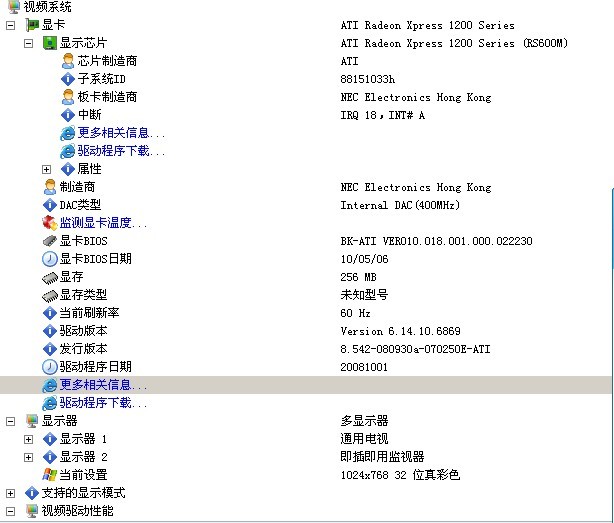This screenshot has height=523, width=614.
Task: Collapse the 显示芯片 node
Action: click(x=29, y=43)
